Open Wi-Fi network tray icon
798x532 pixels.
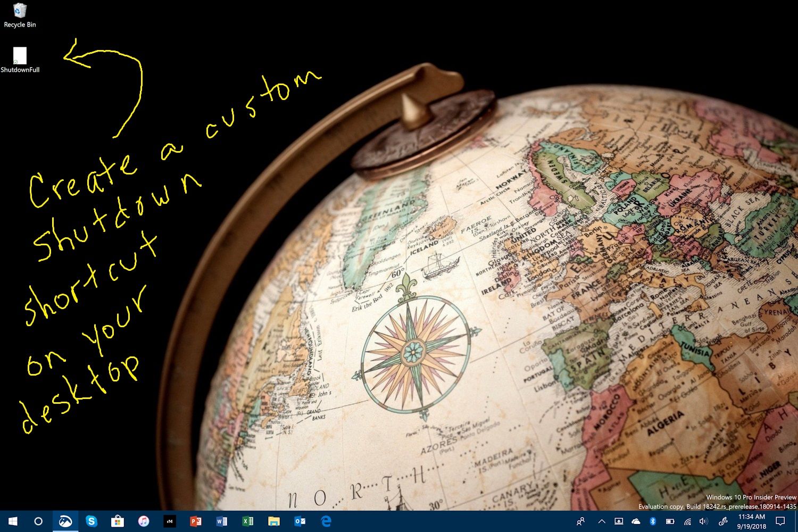[x=687, y=521]
